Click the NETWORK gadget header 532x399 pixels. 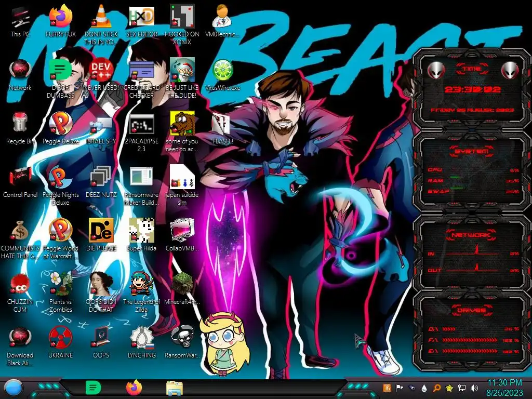pos(471,235)
